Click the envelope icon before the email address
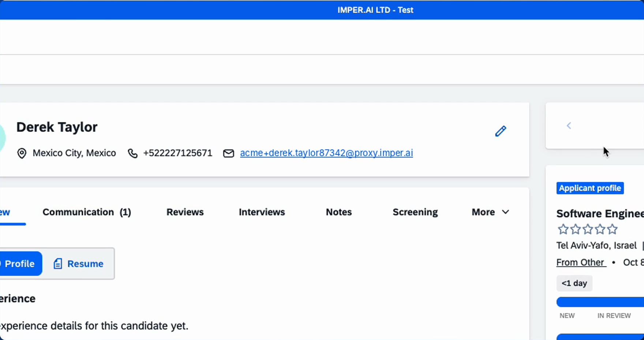 click(229, 153)
